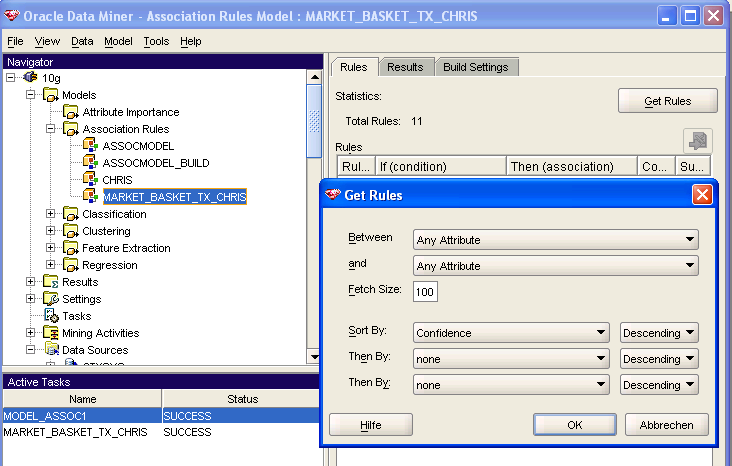Click the export rules icon below Get Rules

698,141
